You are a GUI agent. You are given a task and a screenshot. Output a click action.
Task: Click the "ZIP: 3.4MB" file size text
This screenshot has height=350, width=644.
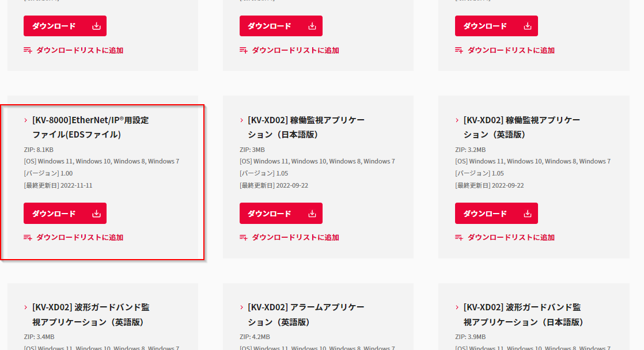(x=39, y=337)
